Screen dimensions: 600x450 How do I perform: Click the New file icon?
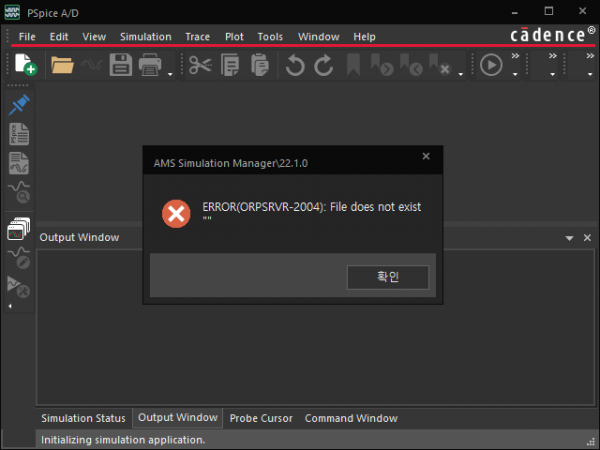click(25, 64)
